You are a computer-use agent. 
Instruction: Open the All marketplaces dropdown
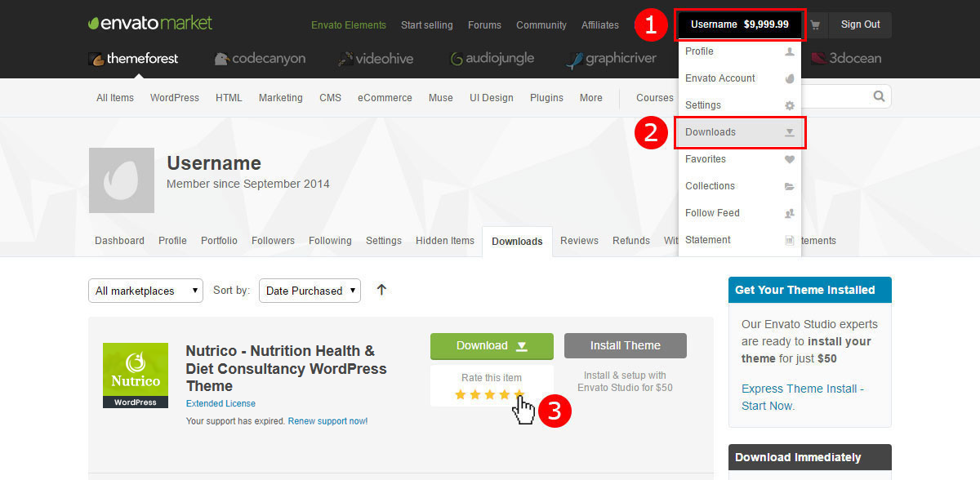click(x=145, y=291)
